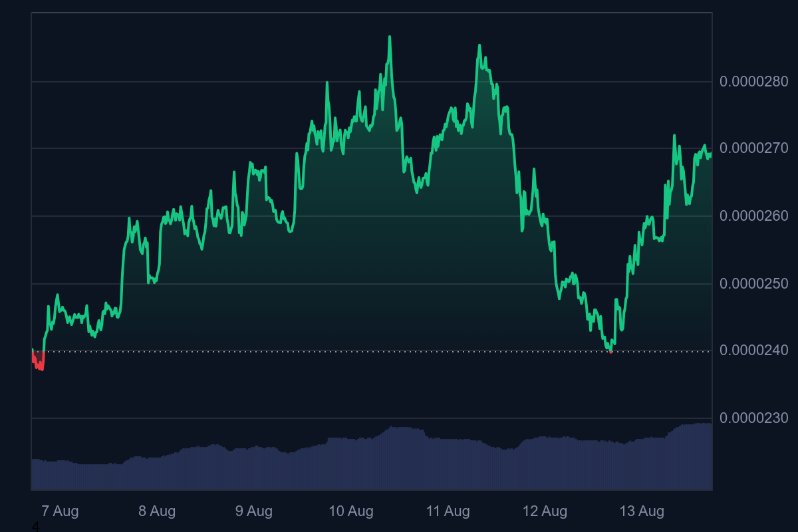
Task: Click the red opening price segment
Action: coord(38,360)
